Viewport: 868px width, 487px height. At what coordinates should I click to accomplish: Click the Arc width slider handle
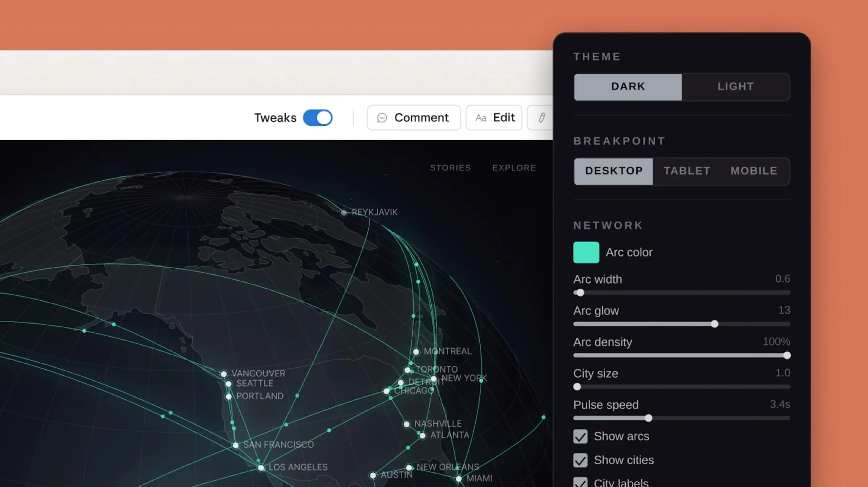point(580,293)
